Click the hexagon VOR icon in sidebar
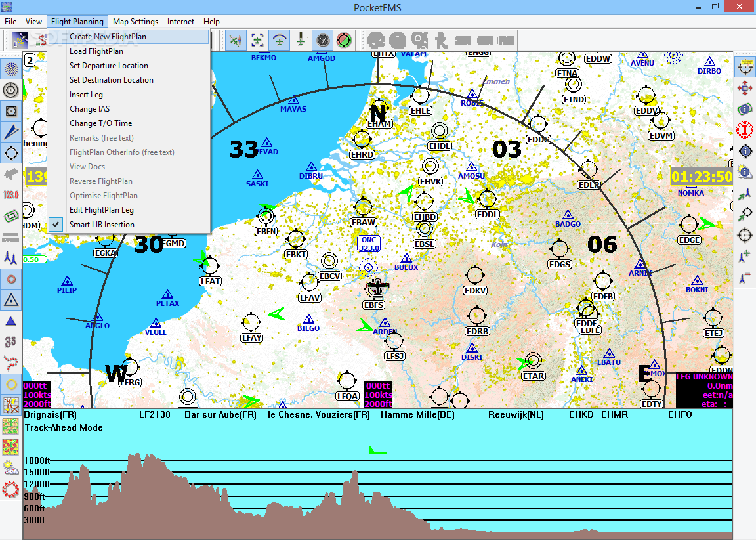 pyautogui.click(x=11, y=90)
